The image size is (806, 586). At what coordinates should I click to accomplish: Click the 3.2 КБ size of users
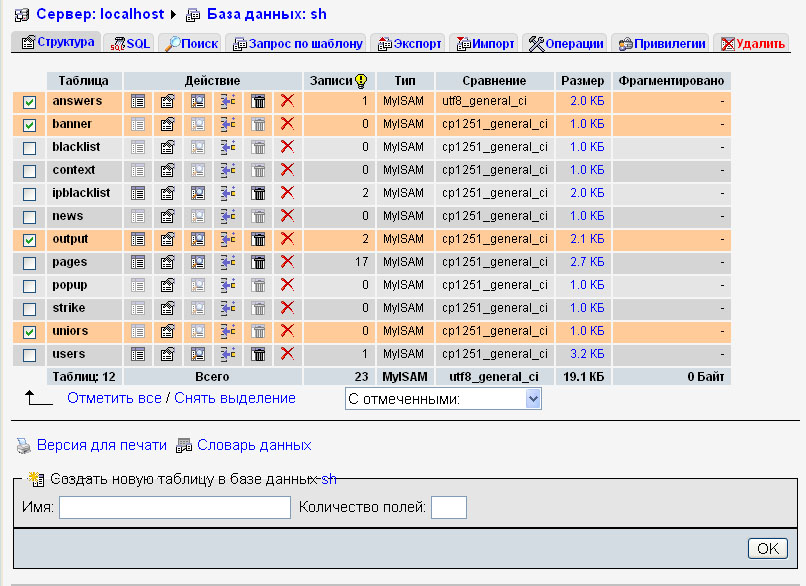tap(587, 354)
